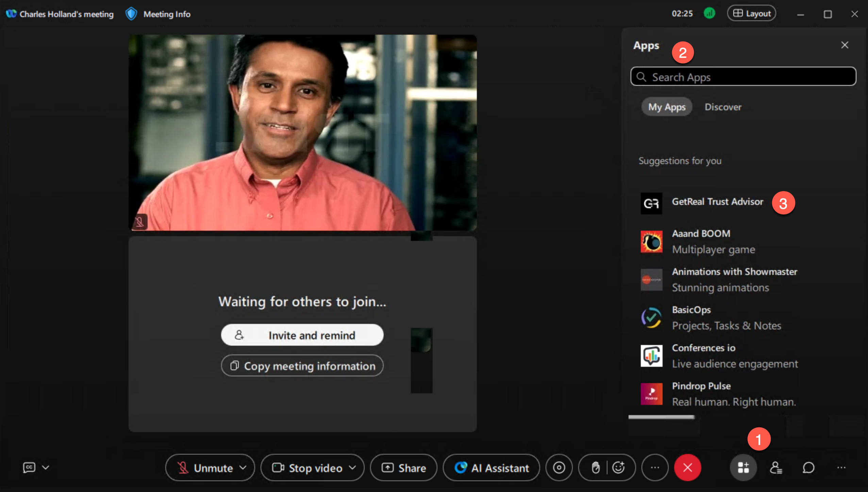Click Copy meeting information button
This screenshot has width=868, height=492.
point(302,366)
